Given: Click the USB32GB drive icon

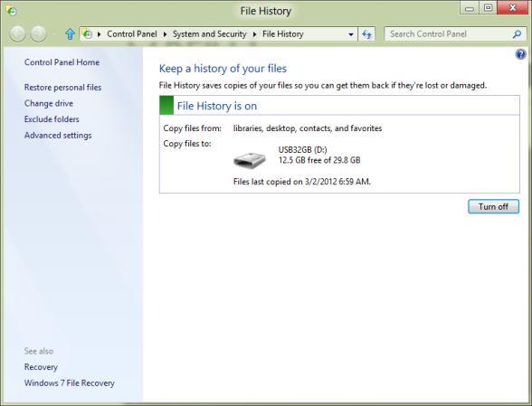Looking at the screenshot, I should 250,160.
